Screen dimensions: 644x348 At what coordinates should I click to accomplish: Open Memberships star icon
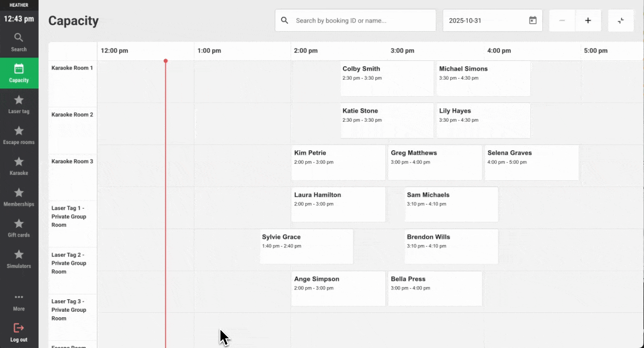tap(19, 193)
